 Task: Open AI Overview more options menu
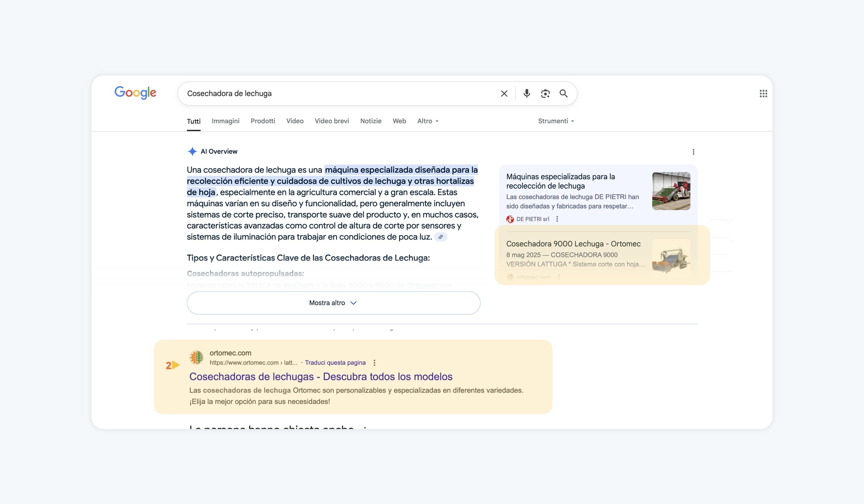[693, 152]
